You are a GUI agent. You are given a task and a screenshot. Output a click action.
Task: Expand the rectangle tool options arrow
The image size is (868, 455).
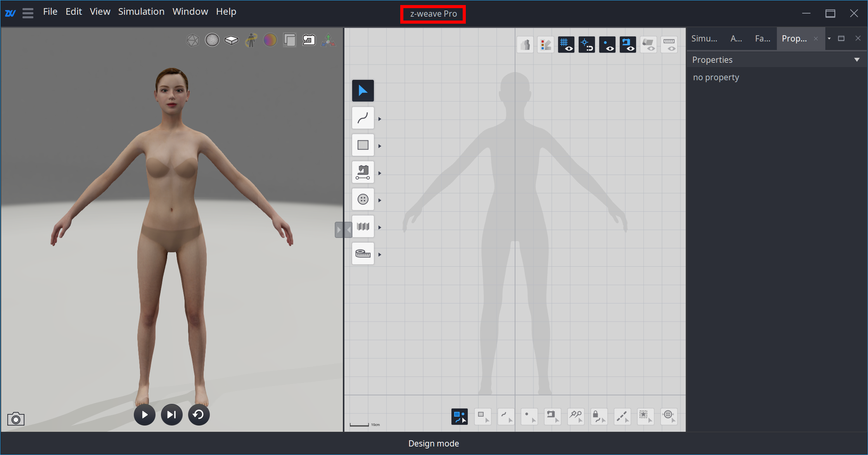tap(380, 146)
